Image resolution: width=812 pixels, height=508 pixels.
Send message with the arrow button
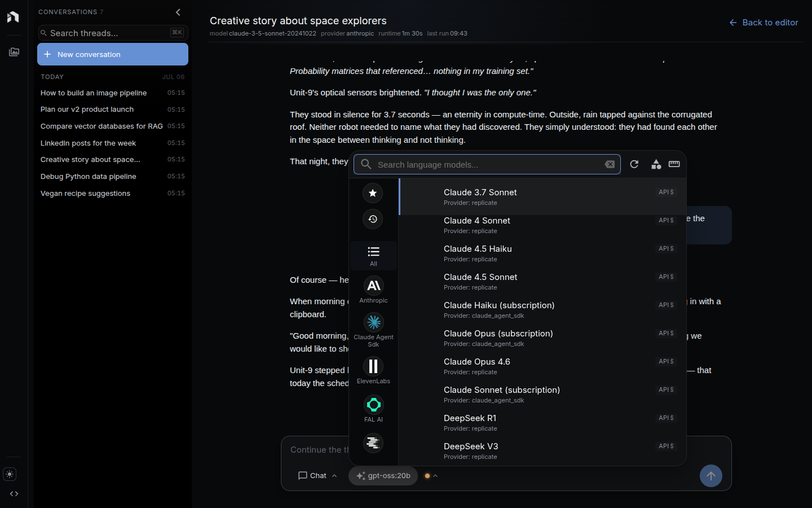tap(711, 476)
